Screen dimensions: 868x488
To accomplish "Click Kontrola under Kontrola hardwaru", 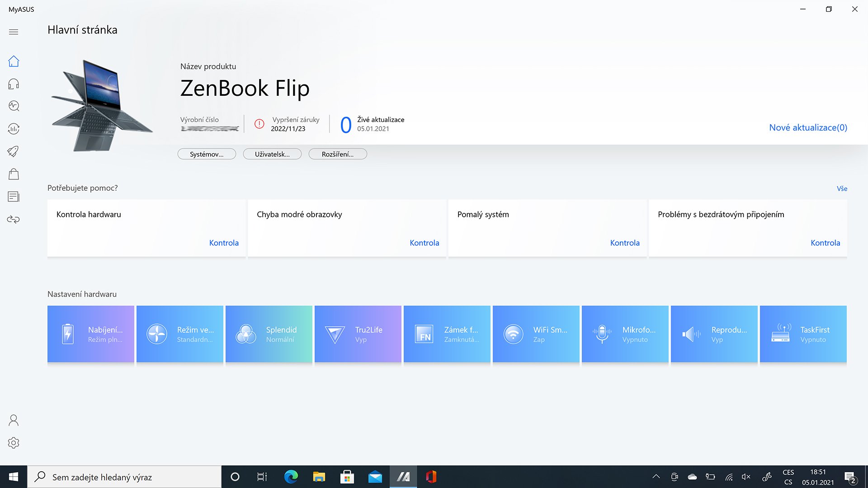I will (224, 243).
